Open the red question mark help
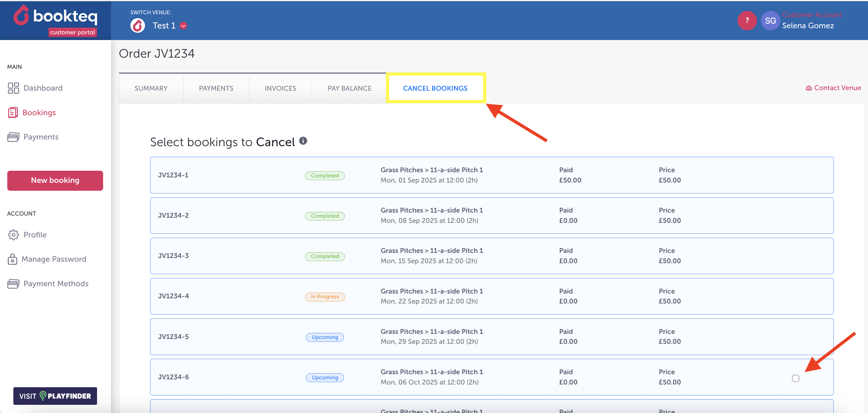Viewport: 868px width, 413px height. click(747, 21)
